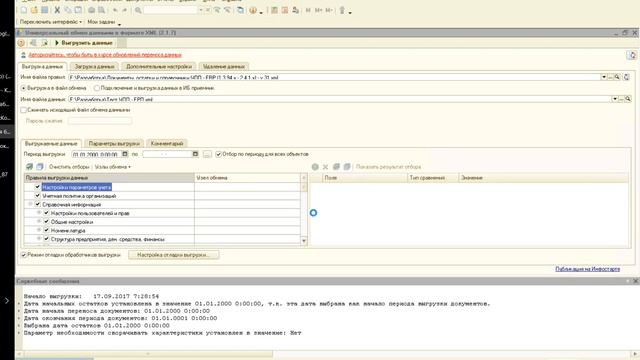Click the calendar icon of start period date

tap(125, 154)
